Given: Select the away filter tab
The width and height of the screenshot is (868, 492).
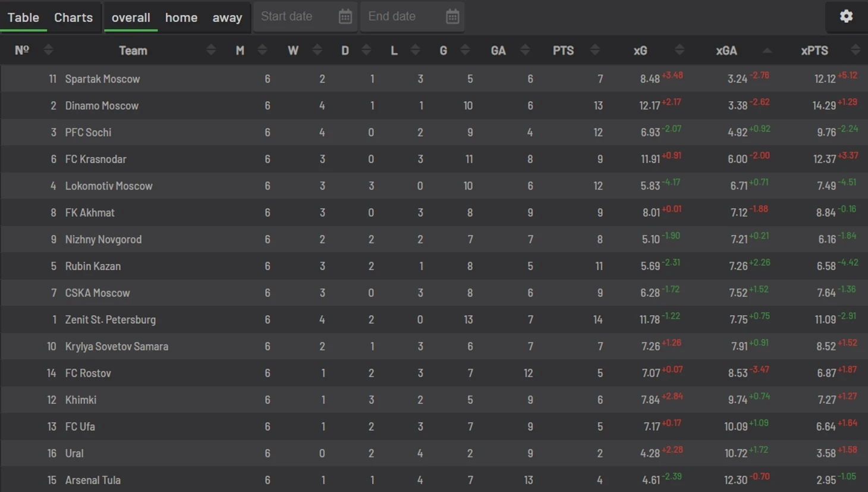Looking at the screenshot, I should pos(227,17).
